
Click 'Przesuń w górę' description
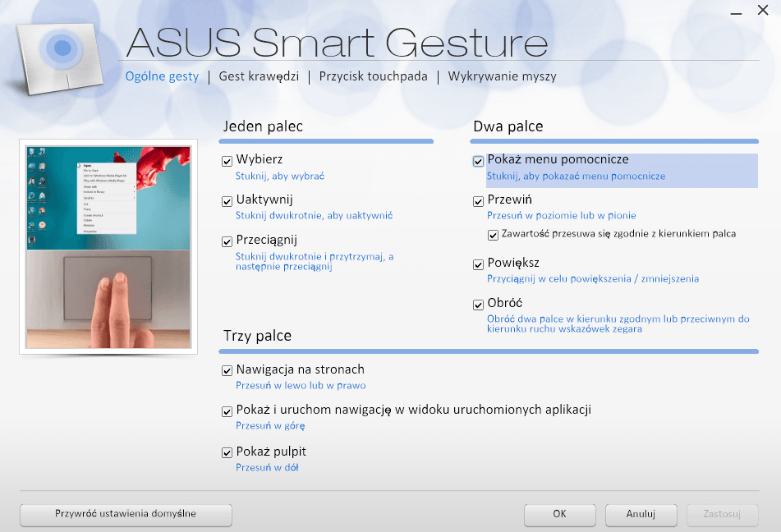(x=270, y=426)
